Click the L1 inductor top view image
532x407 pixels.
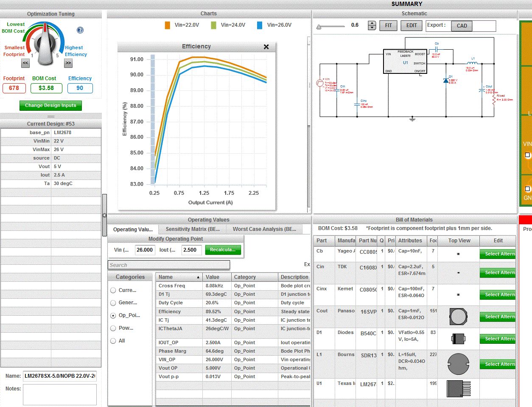tap(458, 364)
